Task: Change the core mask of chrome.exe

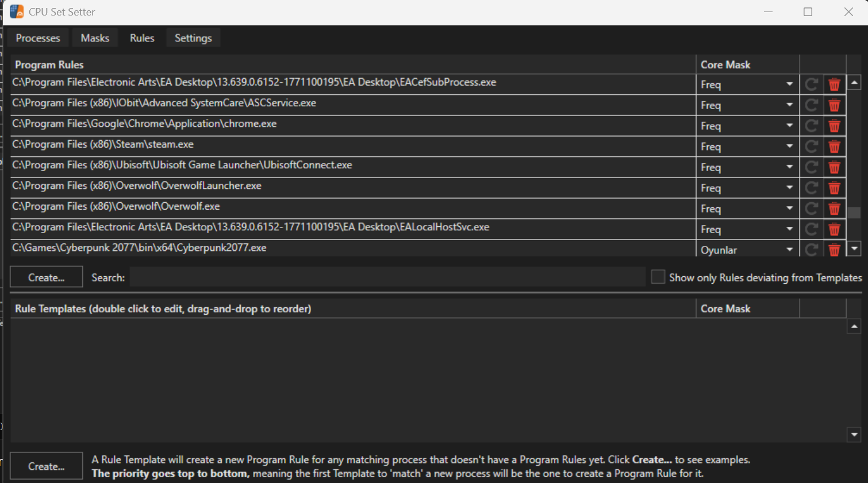Action: (x=747, y=126)
